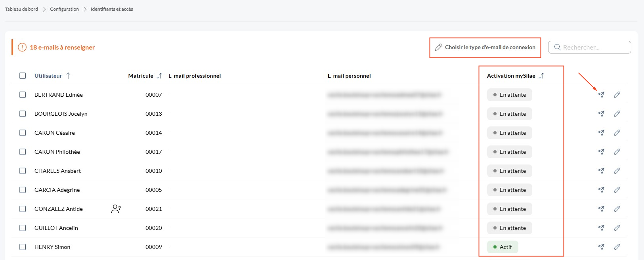Sort the Utilisateur column using its arrow
The image size is (644, 260).
click(68, 76)
